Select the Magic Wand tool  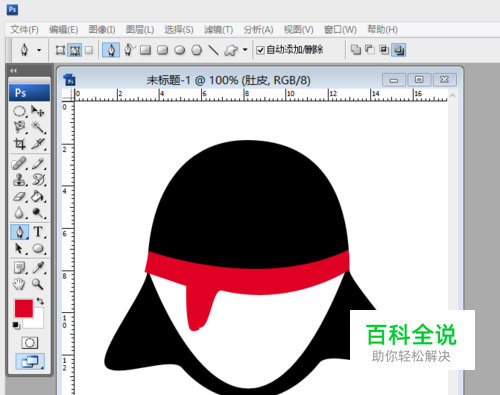pos(38,127)
